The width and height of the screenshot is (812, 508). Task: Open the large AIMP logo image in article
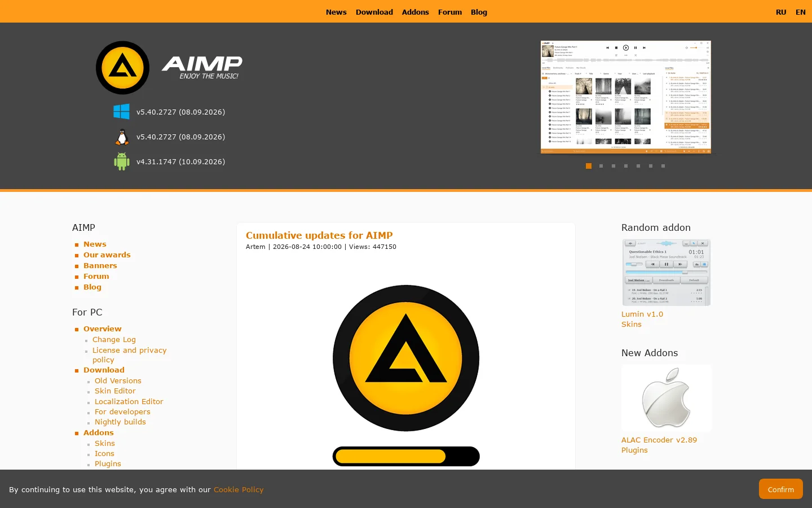point(406,358)
